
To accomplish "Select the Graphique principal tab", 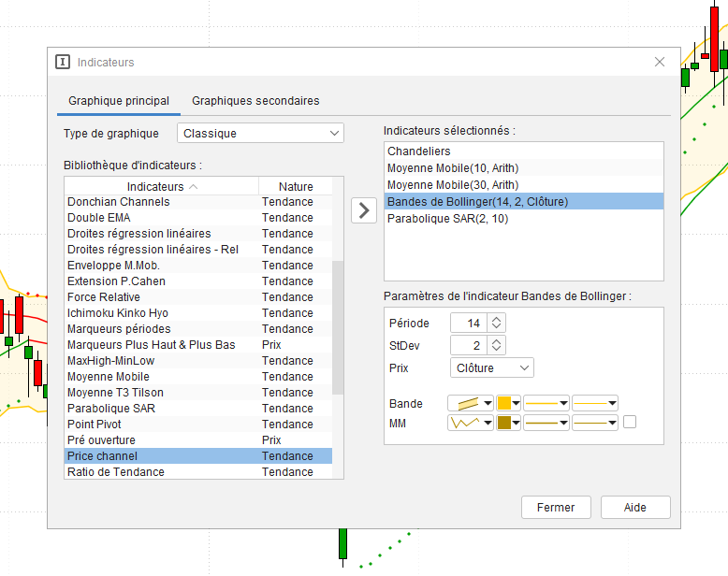I will point(119,101).
